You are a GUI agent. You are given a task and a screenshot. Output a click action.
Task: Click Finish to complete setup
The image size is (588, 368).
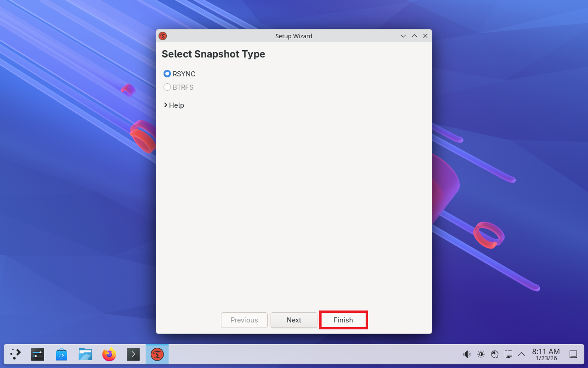point(343,320)
